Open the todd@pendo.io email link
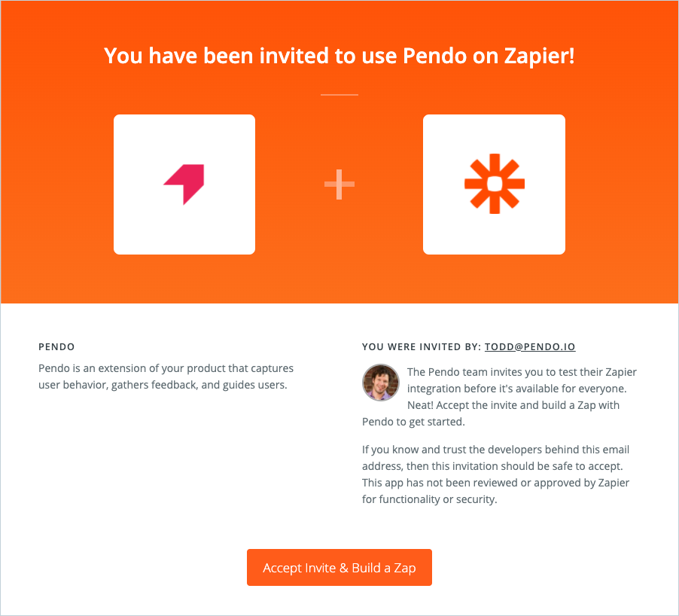 tap(530, 346)
